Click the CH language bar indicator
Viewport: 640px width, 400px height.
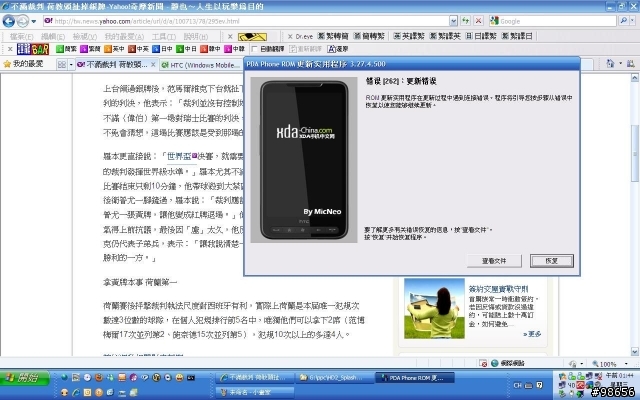click(x=518, y=385)
